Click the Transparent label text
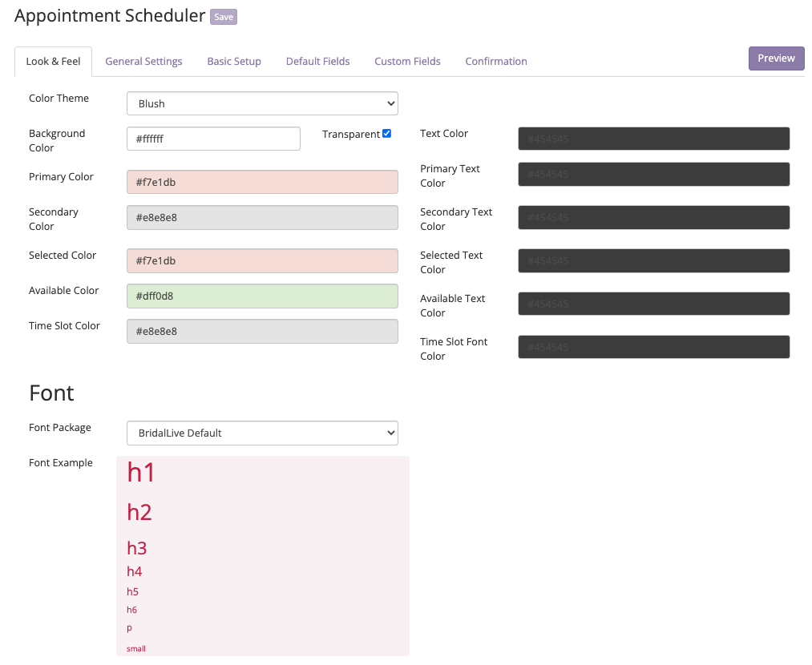The image size is (812, 665). tap(350, 135)
